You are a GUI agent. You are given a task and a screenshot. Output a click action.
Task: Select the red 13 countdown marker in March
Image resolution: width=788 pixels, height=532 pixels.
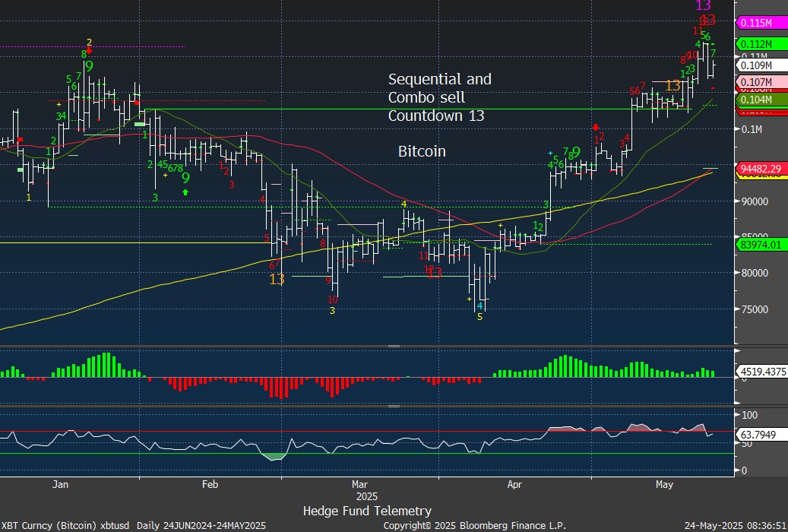[435, 273]
